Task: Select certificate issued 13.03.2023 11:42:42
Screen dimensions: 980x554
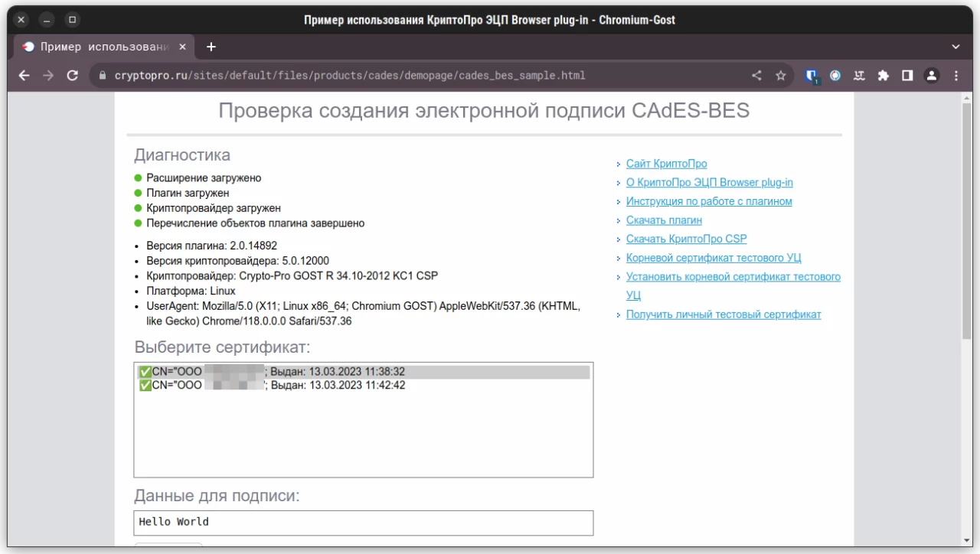Action: pos(364,386)
